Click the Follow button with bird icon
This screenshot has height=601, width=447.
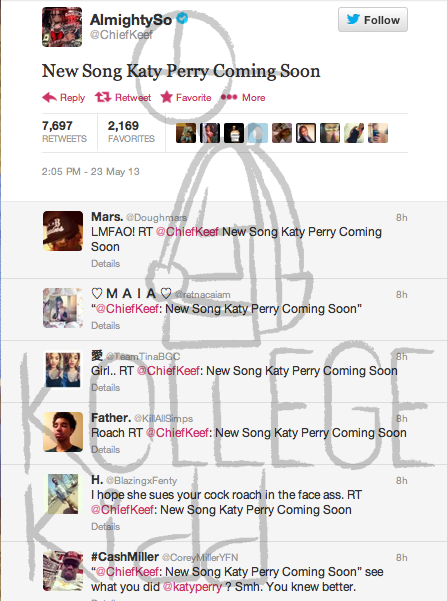[x=373, y=20]
